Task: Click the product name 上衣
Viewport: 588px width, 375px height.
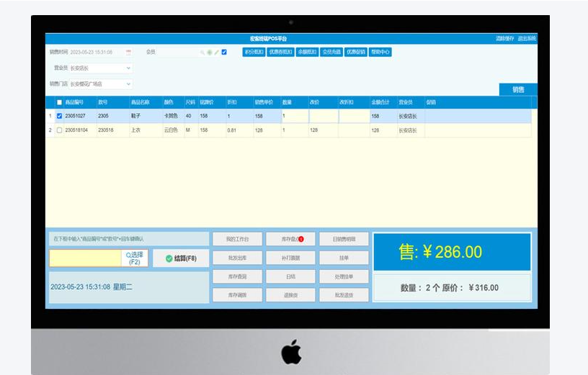Action: (x=135, y=130)
